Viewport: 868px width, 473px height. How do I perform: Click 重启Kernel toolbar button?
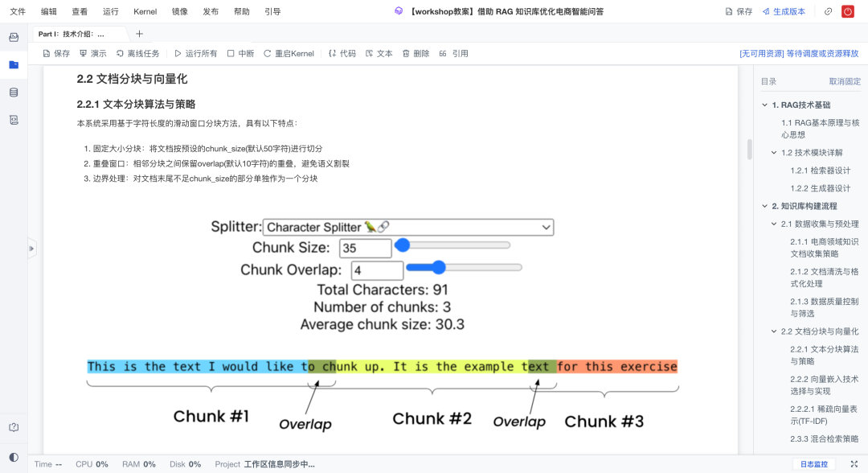pyautogui.click(x=289, y=54)
